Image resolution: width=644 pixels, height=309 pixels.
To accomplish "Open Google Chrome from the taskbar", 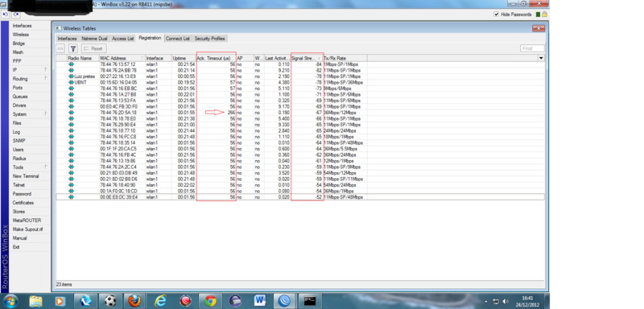I will pyautogui.click(x=211, y=301).
